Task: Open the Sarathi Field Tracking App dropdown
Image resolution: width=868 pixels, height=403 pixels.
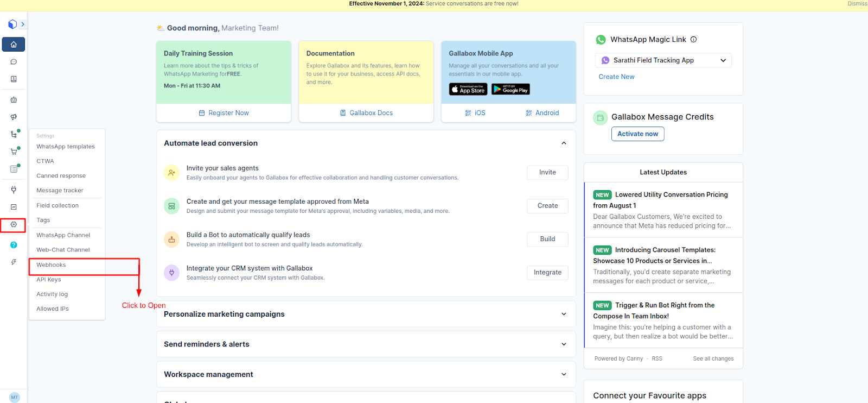Action: tap(663, 60)
